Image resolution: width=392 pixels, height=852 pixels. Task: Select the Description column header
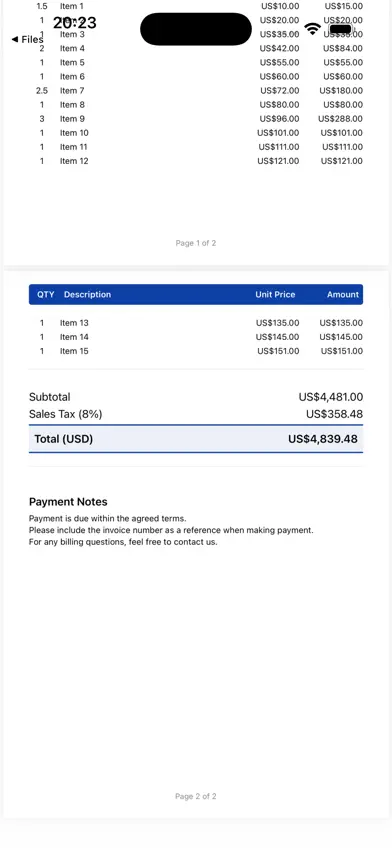88,295
